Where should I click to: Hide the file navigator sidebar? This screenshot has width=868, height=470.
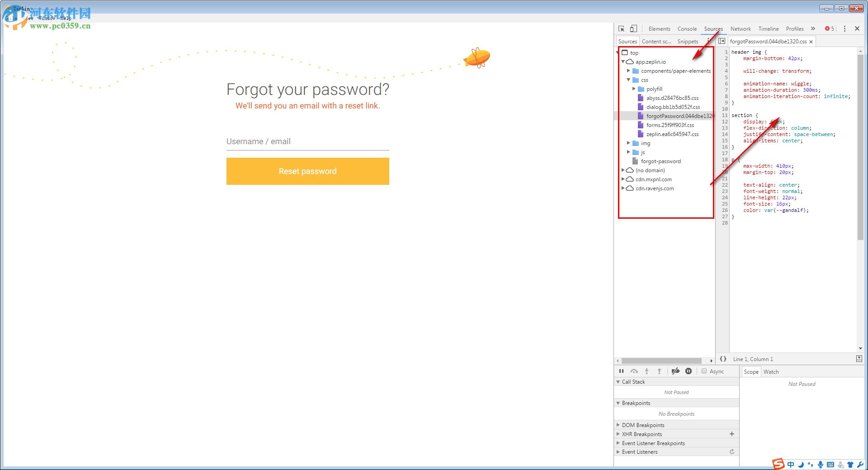(x=722, y=41)
